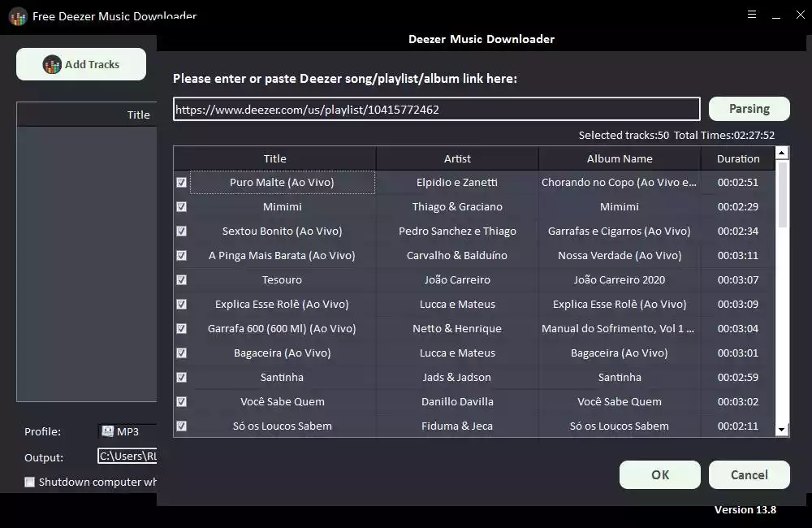This screenshot has height=528, width=812.
Task: Sort by the Album Name column header
Action: pos(620,158)
